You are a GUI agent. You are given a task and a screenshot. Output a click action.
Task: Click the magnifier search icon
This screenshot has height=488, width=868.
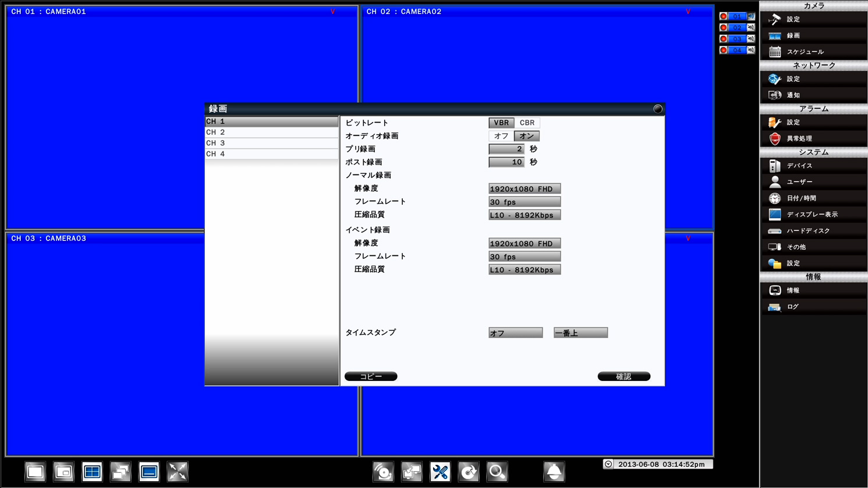coord(497,472)
